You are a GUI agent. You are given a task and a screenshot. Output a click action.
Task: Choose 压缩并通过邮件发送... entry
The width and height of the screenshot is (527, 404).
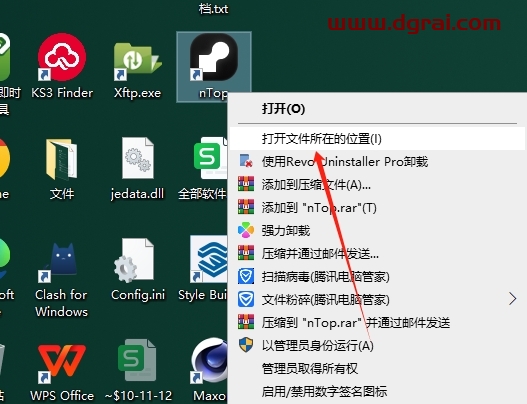tap(376, 253)
